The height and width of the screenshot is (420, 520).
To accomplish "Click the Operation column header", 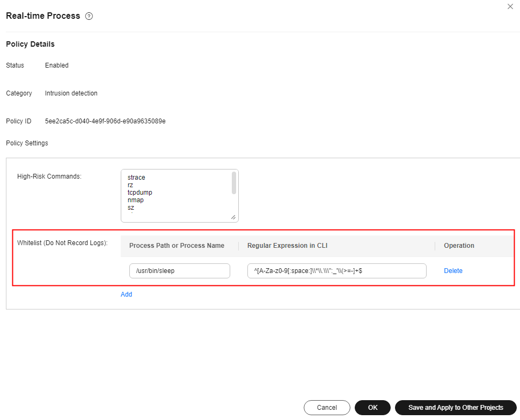I will pyautogui.click(x=459, y=246).
